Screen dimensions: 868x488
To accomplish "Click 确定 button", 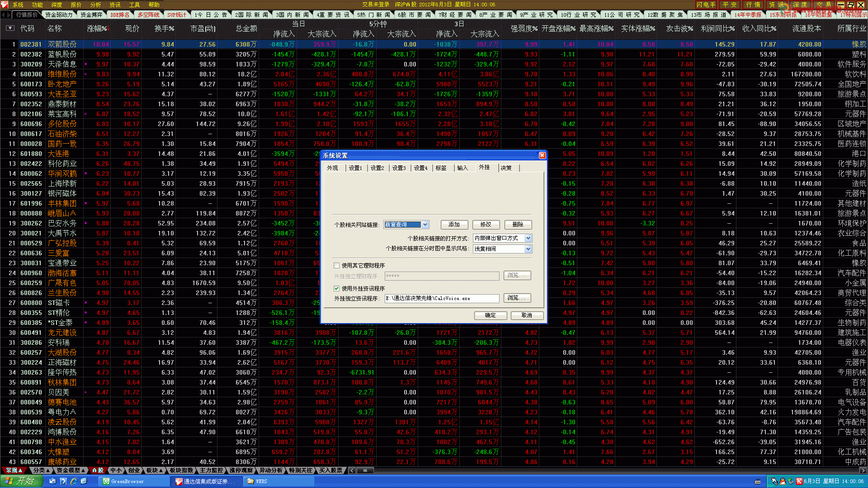I will tap(490, 315).
